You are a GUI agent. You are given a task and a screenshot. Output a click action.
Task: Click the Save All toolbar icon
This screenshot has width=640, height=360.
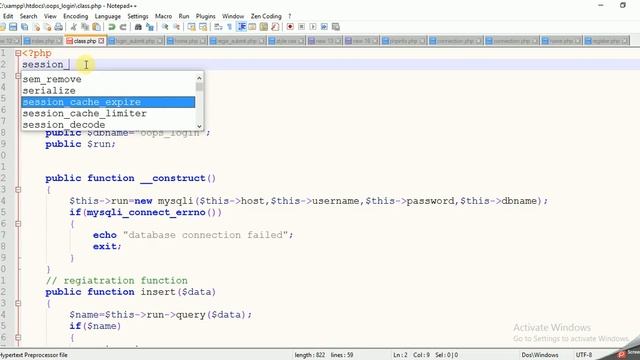pos(24,27)
